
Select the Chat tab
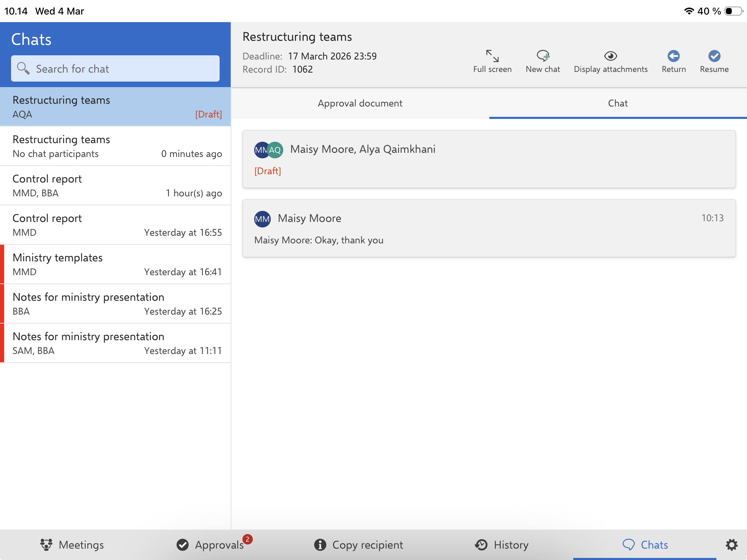(x=618, y=103)
